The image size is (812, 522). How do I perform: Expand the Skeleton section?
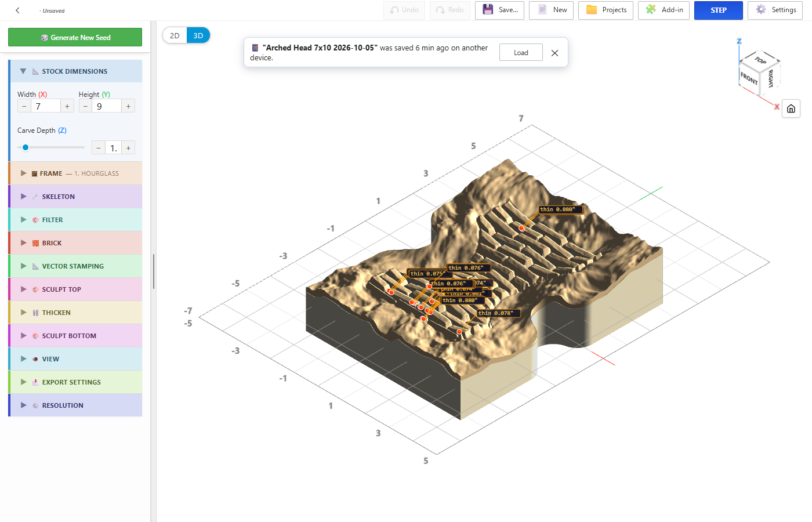[23, 197]
